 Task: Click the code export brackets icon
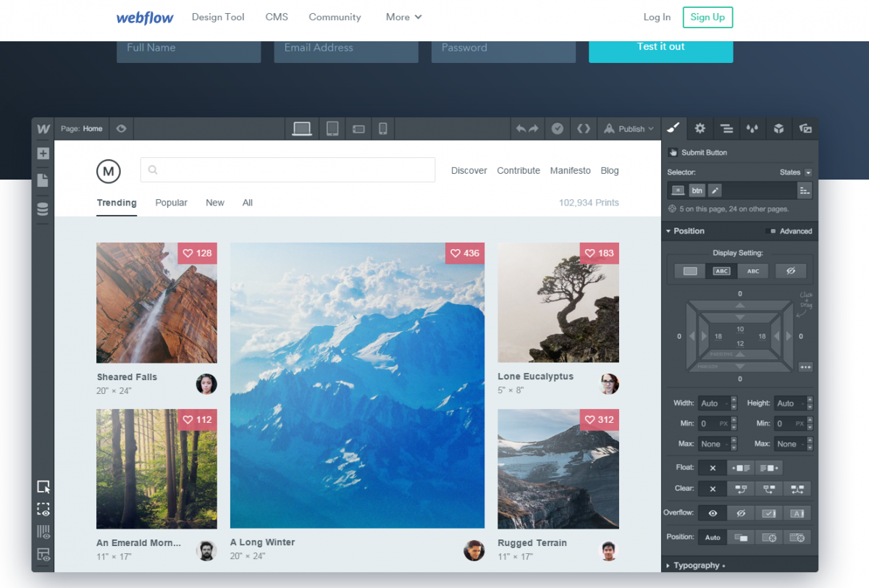[x=583, y=129]
